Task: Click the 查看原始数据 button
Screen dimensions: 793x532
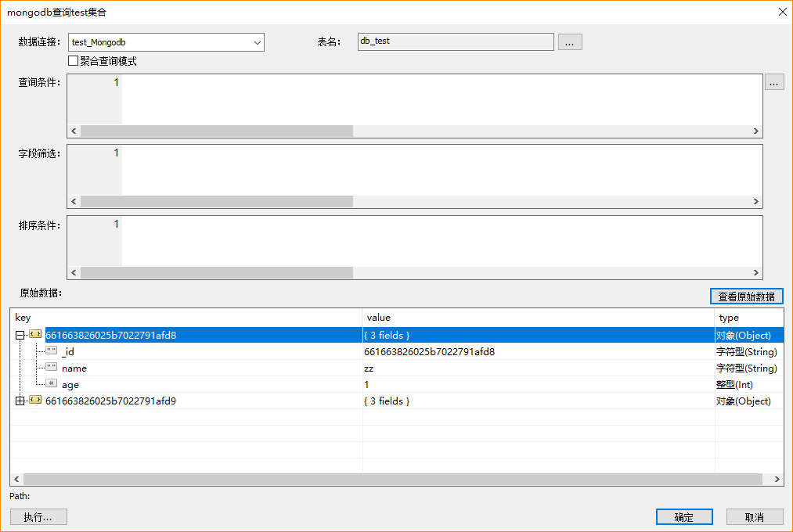Action: point(746,297)
